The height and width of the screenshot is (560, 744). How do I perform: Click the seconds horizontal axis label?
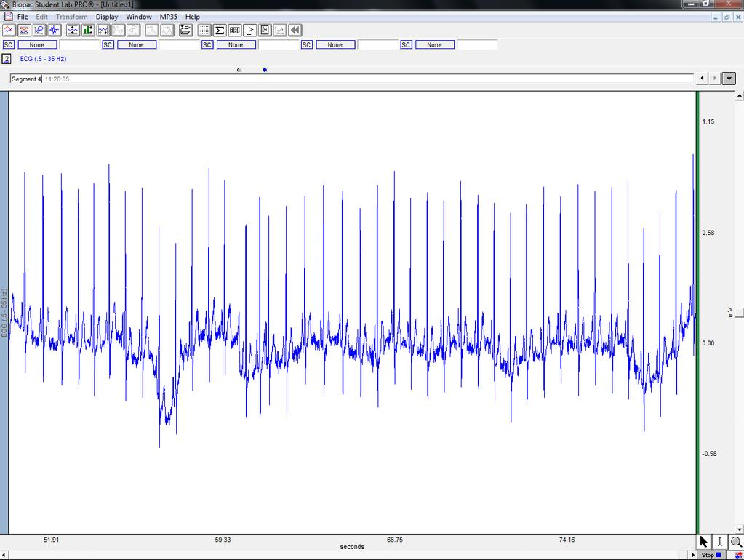(x=352, y=547)
